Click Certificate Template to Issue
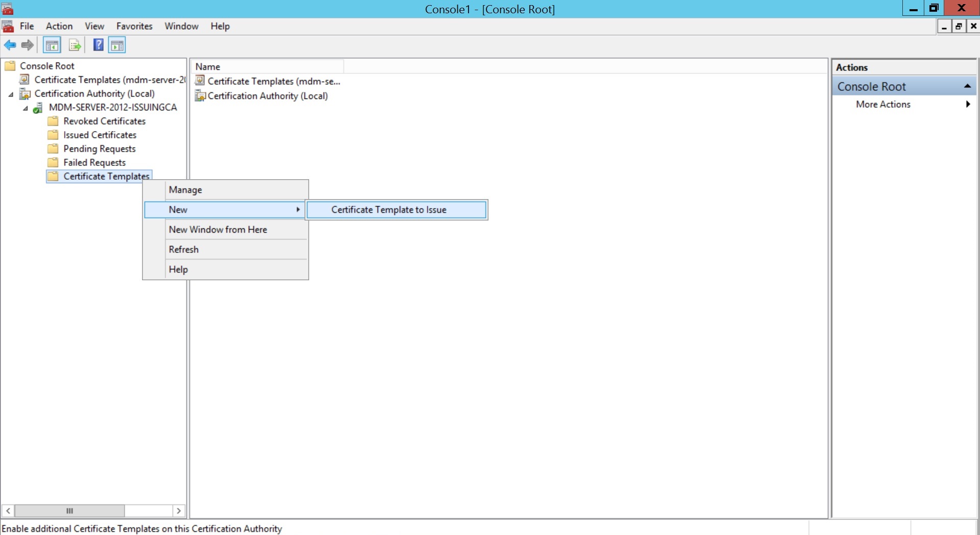This screenshot has width=980, height=535. point(388,209)
